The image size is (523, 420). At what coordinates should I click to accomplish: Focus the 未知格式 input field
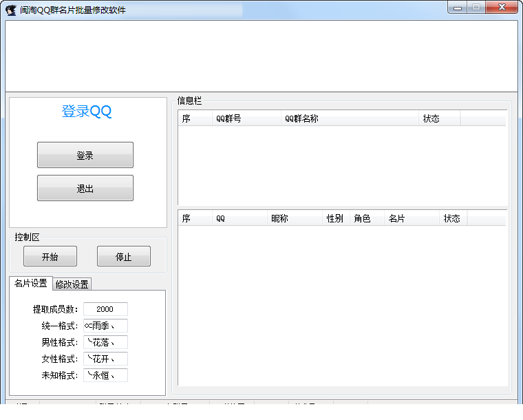[105, 375]
